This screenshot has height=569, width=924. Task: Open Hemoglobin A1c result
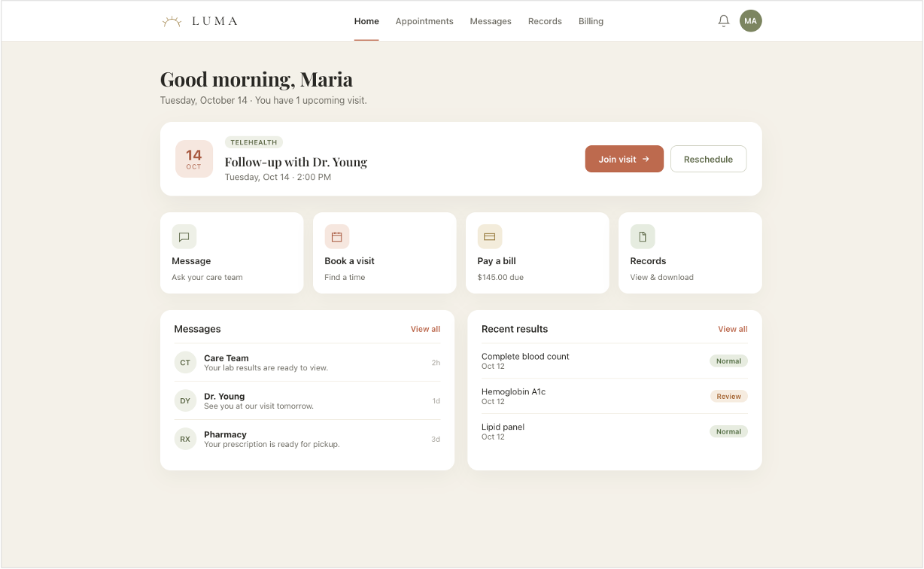pyautogui.click(x=615, y=396)
